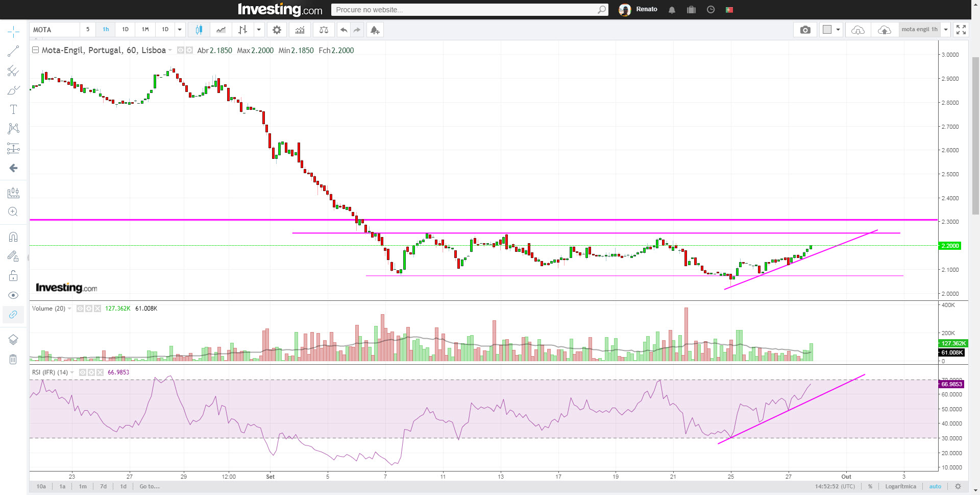Image resolution: width=980 pixels, height=495 pixels.
Task: Select the 5 minute timeframe
Action: point(88,30)
